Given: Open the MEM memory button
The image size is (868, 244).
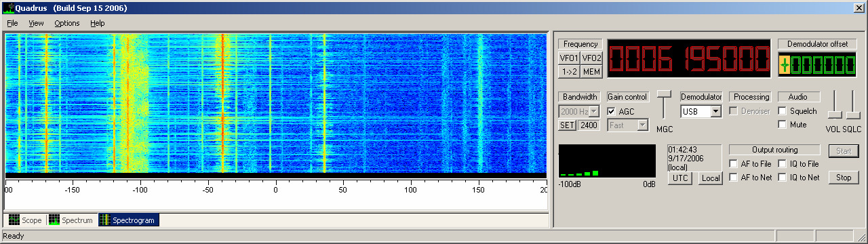Looking at the screenshot, I should 592,71.
